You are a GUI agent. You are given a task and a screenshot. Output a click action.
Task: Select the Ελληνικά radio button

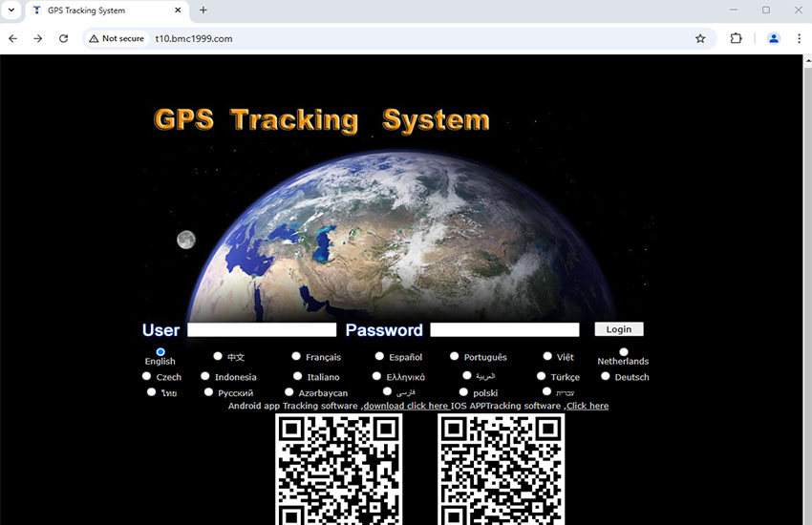(x=376, y=376)
